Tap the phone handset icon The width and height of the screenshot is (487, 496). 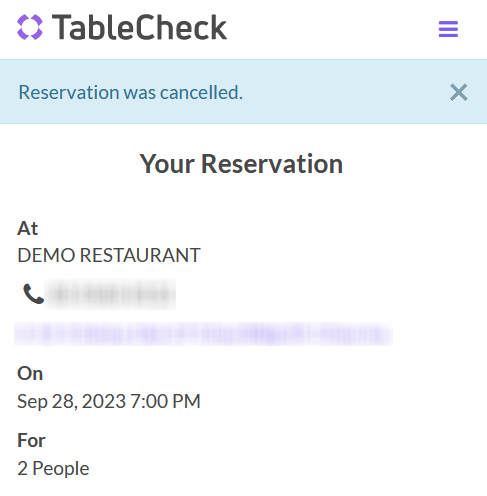33,294
